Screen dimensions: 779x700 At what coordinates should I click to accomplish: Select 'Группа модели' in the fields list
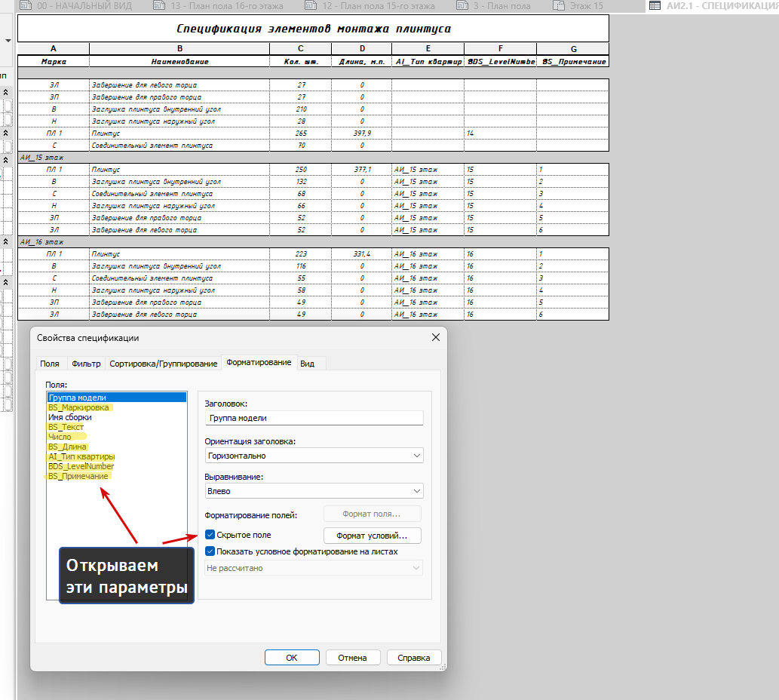point(117,398)
